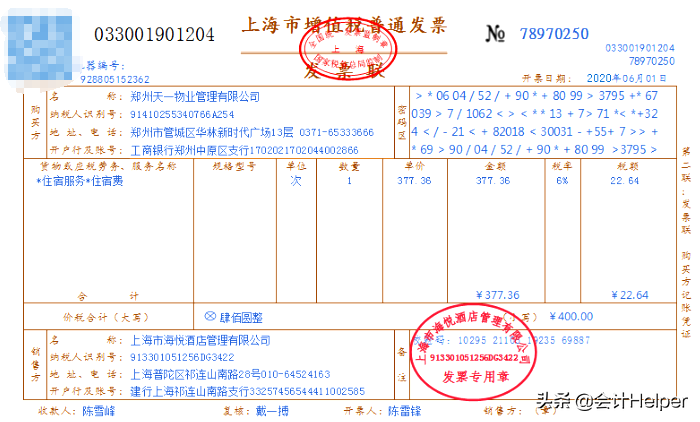Click the small invoice code under No number

click(640, 48)
